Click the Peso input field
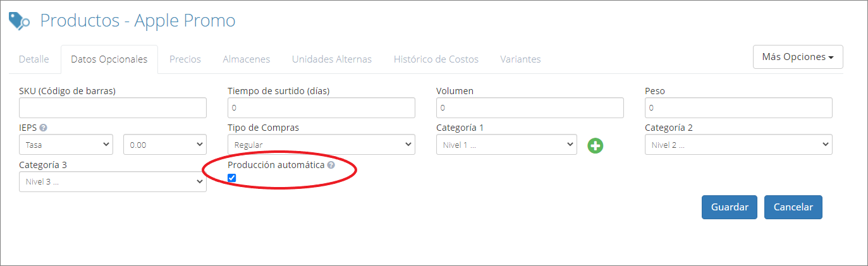Image resolution: width=868 pixels, height=266 pixels. click(x=738, y=108)
